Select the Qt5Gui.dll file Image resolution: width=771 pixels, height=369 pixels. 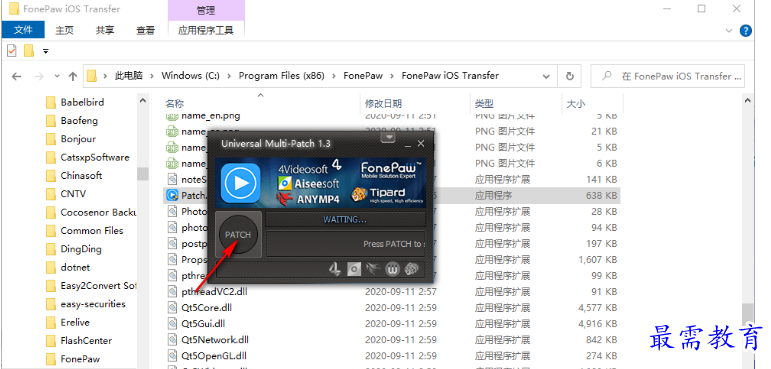[x=204, y=324]
